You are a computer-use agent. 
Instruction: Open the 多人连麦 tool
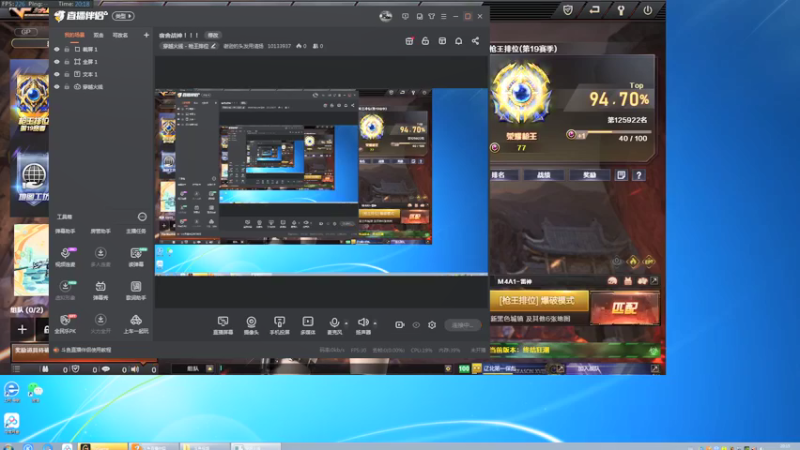coord(101,257)
